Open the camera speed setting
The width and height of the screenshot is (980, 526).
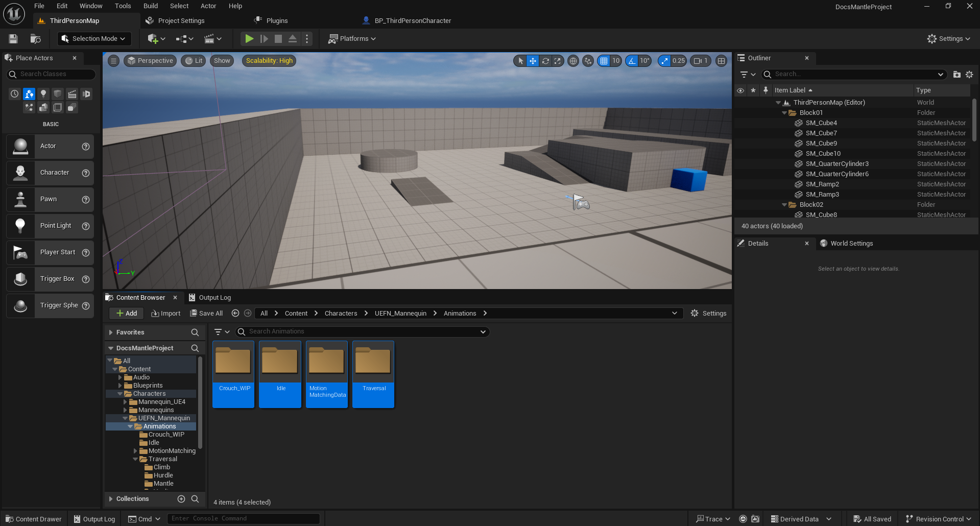701,61
